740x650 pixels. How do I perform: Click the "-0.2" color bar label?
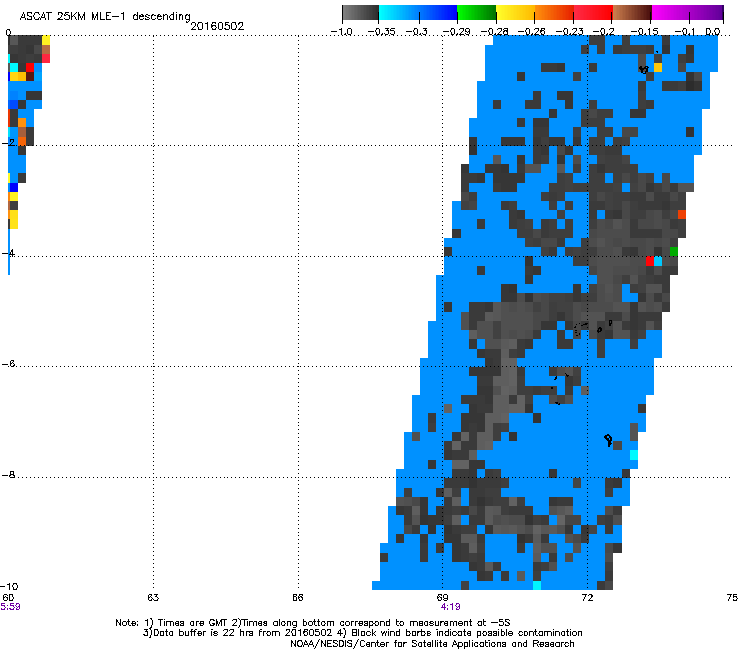(x=604, y=32)
